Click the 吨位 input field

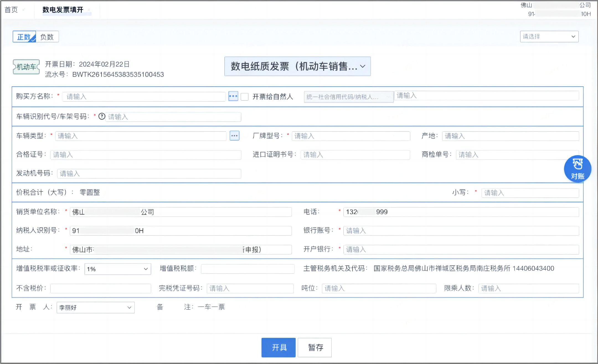[x=379, y=288]
